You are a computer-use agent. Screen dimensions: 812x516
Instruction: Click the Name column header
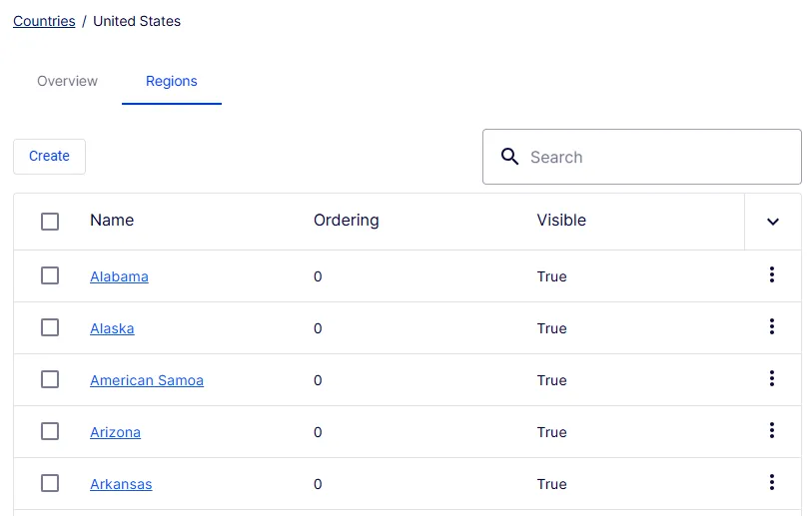(x=112, y=220)
